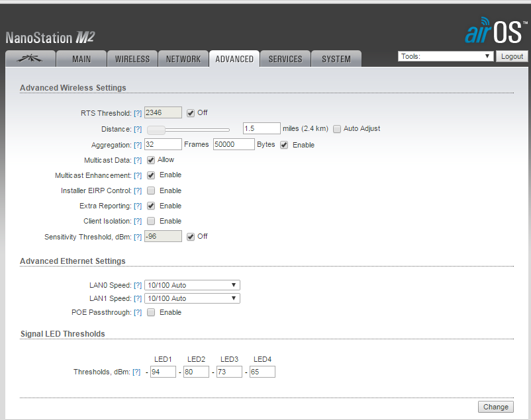The width and height of the screenshot is (531, 420).
Task: Open the NETWORK tab
Action: click(x=183, y=59)
